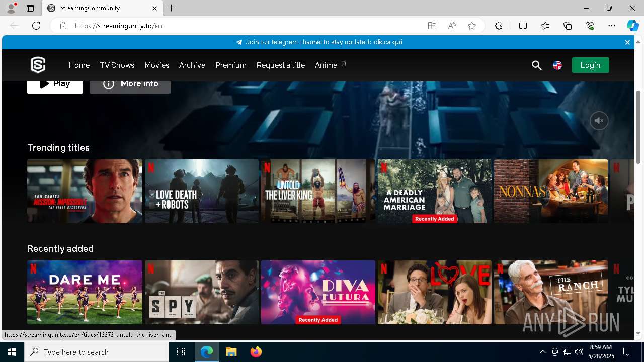This screenshot has height=362, width=644.
Task: Open File Explorer from taskbar
Action: pos(231,352)
